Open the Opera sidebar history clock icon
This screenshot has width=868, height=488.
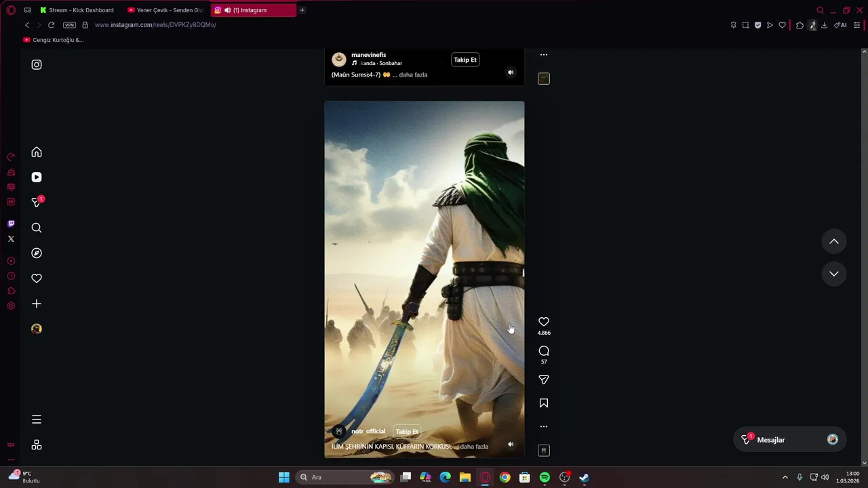(11, 276)
